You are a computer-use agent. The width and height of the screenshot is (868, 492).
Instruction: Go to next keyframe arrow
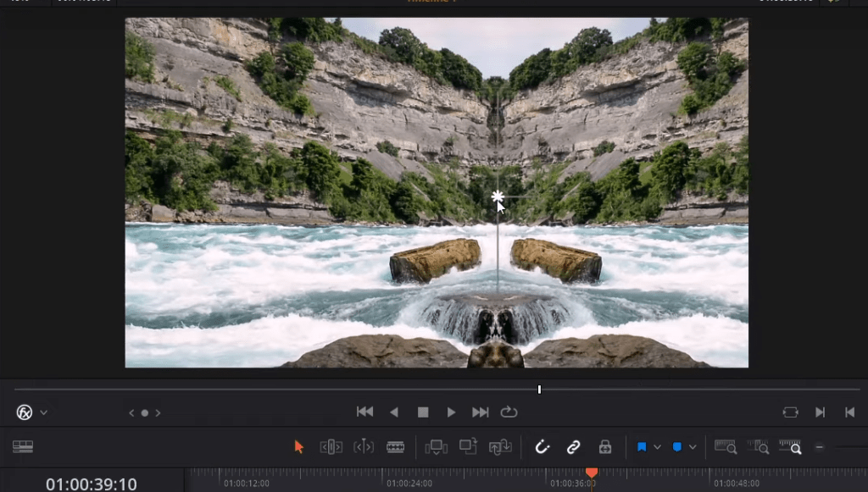(x=158, y=413)
